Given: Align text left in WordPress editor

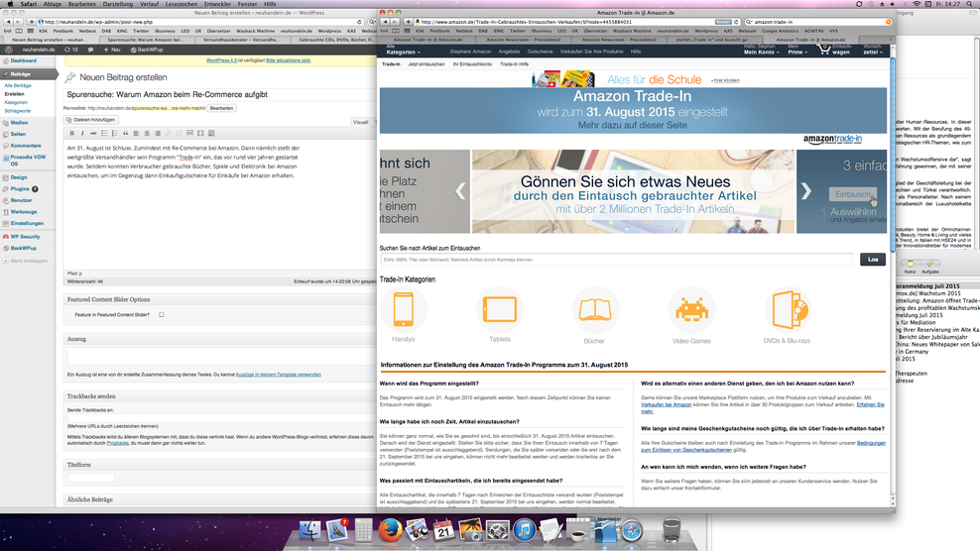Looking at the screenshot, I should click(136, 133).
